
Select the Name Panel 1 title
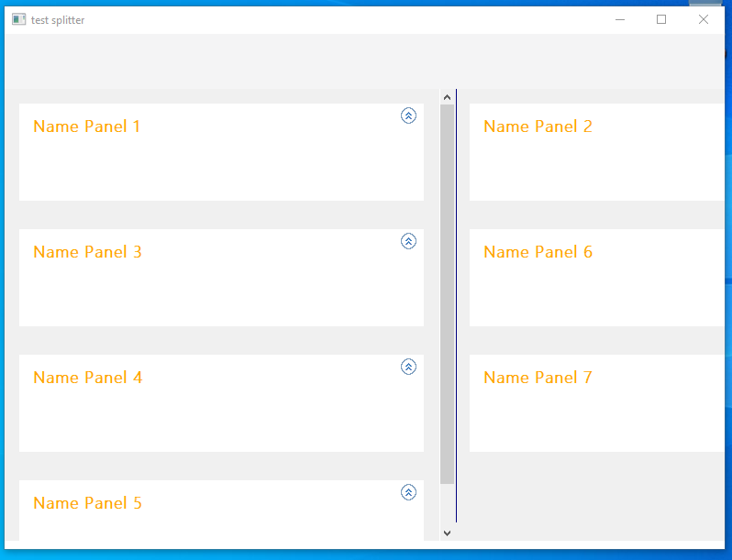[x=87, y=126]
